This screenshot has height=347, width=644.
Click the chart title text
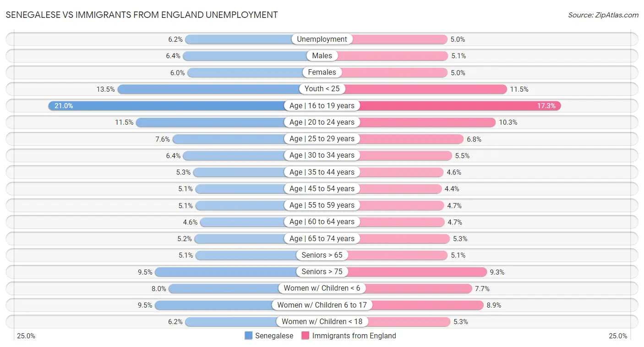pos(142,15)
